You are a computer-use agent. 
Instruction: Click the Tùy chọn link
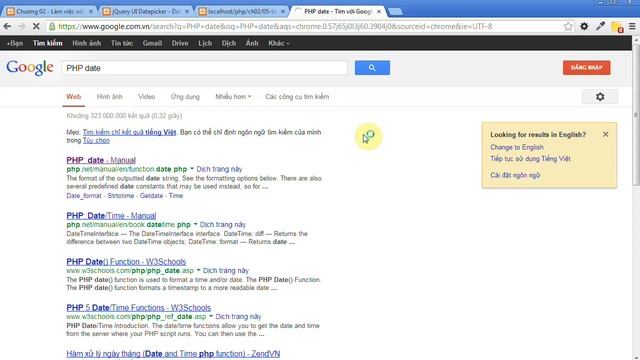coord(96,140)
